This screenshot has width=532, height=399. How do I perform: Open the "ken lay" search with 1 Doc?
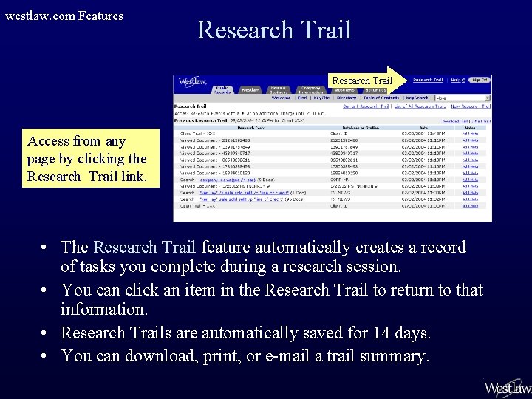[x=245, y=193]
